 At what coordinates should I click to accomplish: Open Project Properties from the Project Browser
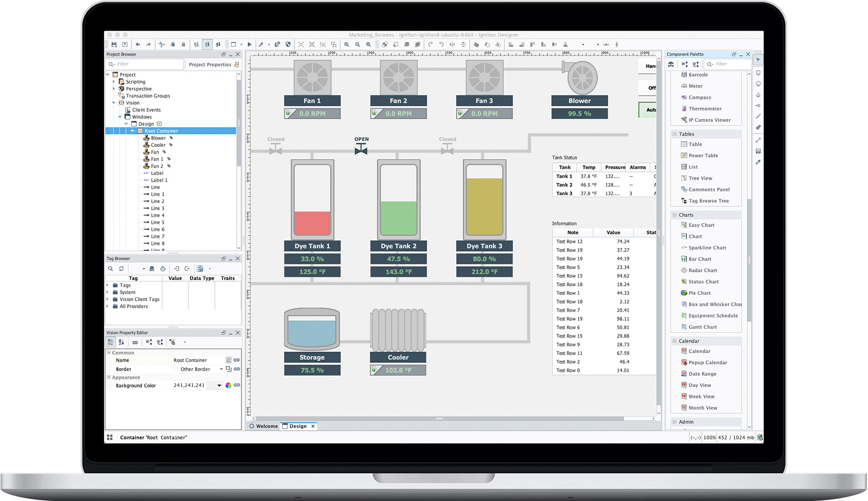(x=210, y=64)
